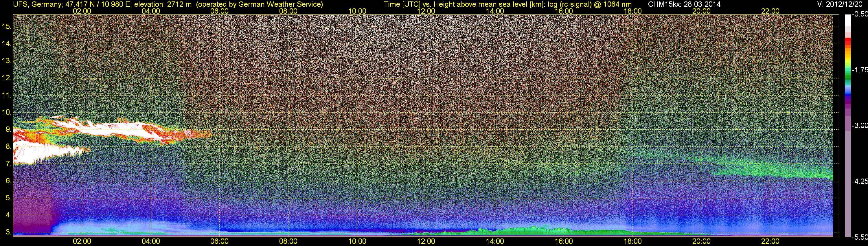Pick the '6.' km height axis label

pyautogui.click(x=8, y=181)
